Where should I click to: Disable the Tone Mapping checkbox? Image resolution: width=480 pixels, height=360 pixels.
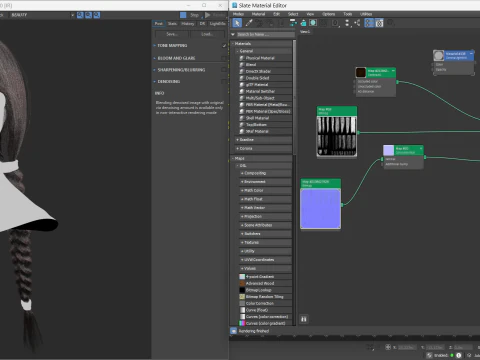pos(224,46)
